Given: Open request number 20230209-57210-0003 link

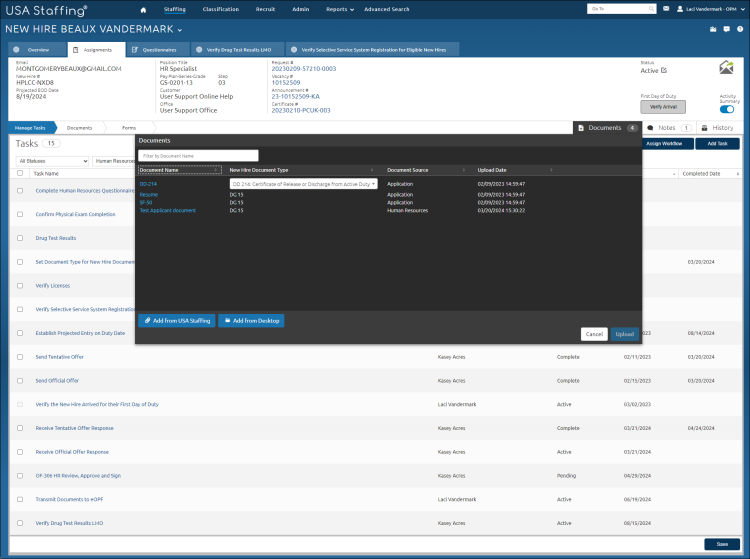Looking at the screenshot, I should coord(304,69).
